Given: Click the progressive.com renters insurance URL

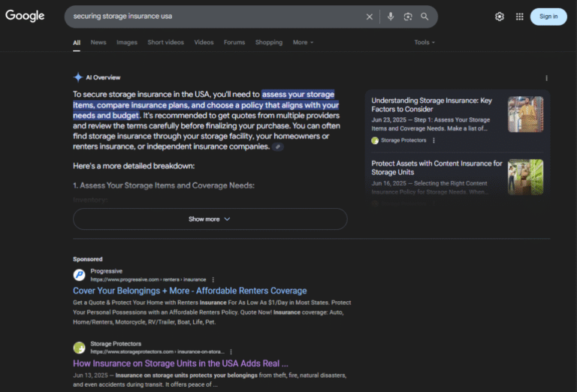Looking at the screenshot, I should (148, 279).
